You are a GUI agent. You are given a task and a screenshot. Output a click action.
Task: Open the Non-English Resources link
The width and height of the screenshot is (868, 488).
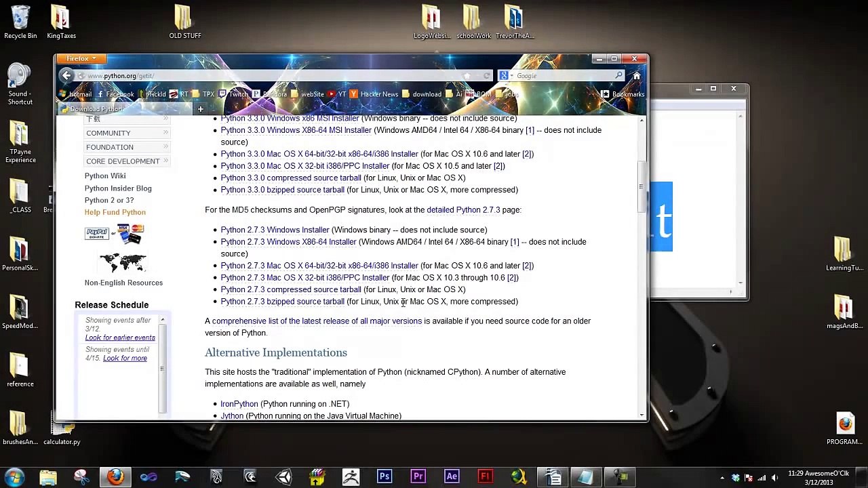coord(123,283)
